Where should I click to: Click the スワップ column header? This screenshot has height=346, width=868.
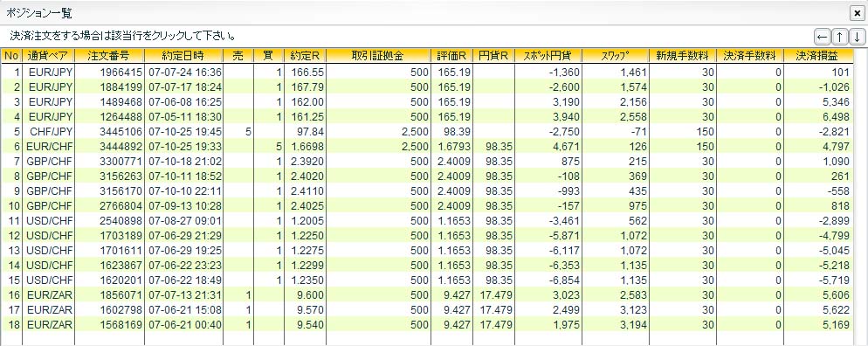click(616, 55)
